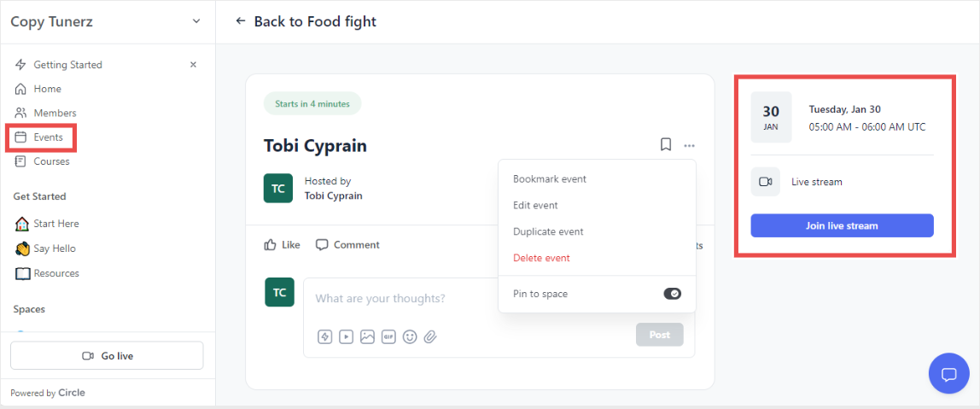Attach a file with the paperclip icon
Viewport: 980px width, 409px height.
pyautogui.click(x=430, y=336)
